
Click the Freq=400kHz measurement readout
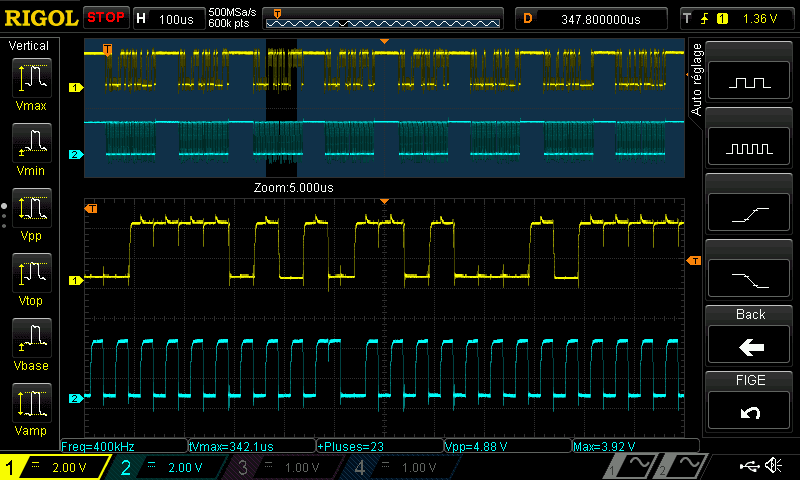click(123, 446)
